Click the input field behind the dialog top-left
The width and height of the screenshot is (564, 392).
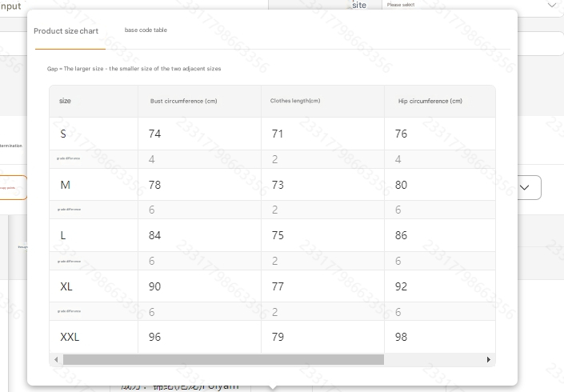coord(13,43)
